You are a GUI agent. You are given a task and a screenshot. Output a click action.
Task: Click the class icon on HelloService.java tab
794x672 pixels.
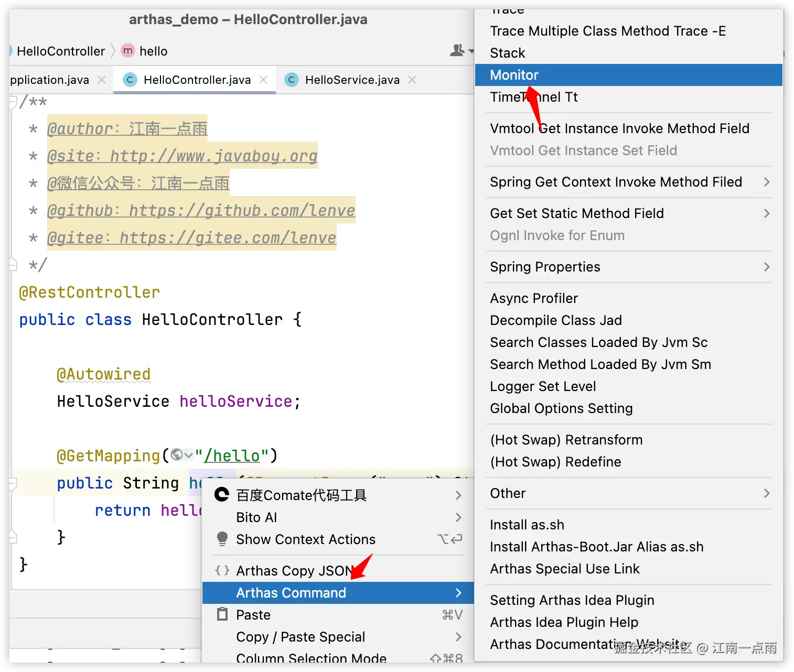(x=291, y=80)
